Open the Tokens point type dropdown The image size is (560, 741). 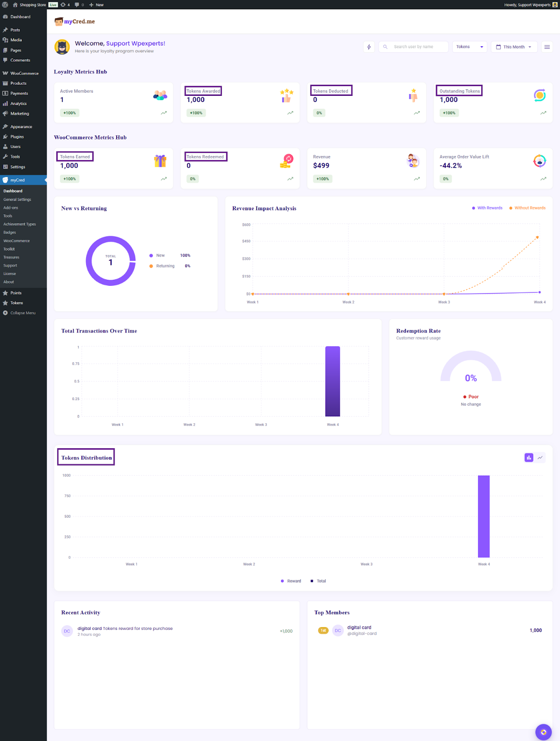click(469, 47)
